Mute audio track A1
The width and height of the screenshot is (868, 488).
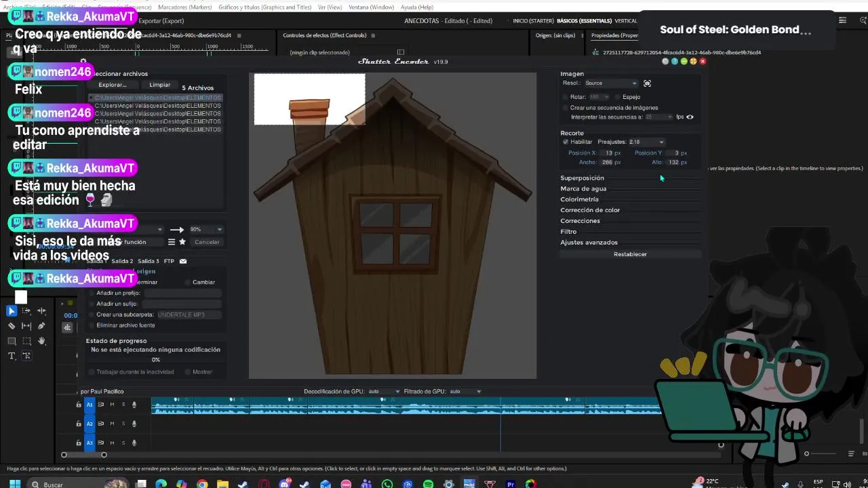point(112,405)
